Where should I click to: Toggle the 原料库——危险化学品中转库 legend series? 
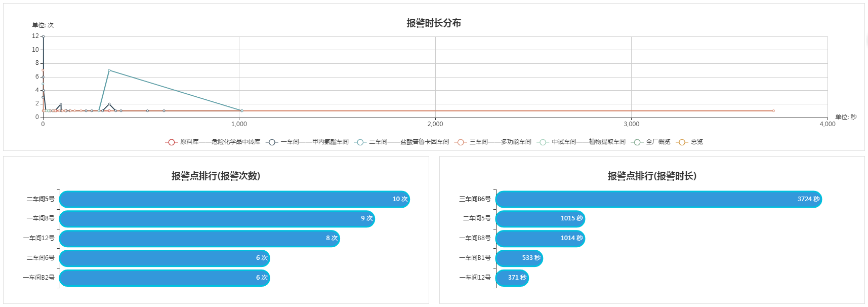click(171, 142)
